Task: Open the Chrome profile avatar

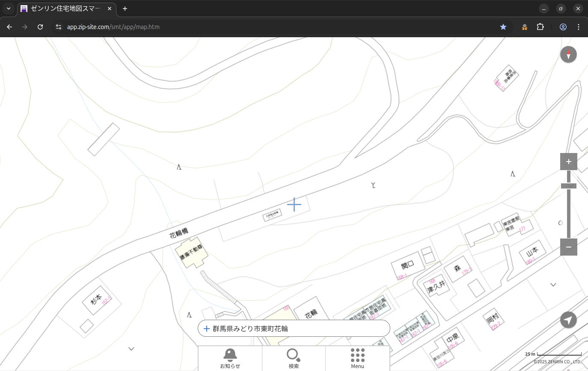Action: pyautogui.click(x=563, y=27)
